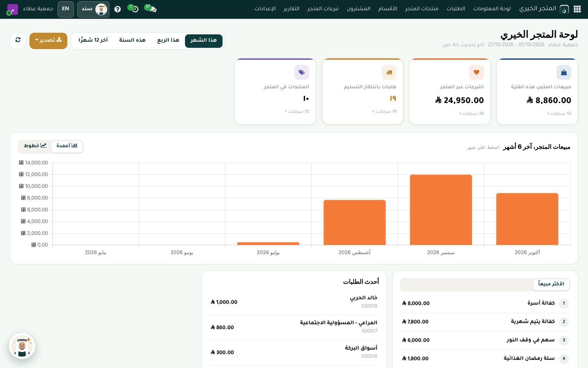Viewport: 588px width, 368px height.
Task: Select the آخر 12 شهرًا period filter
Action: (x=93, y=41)
